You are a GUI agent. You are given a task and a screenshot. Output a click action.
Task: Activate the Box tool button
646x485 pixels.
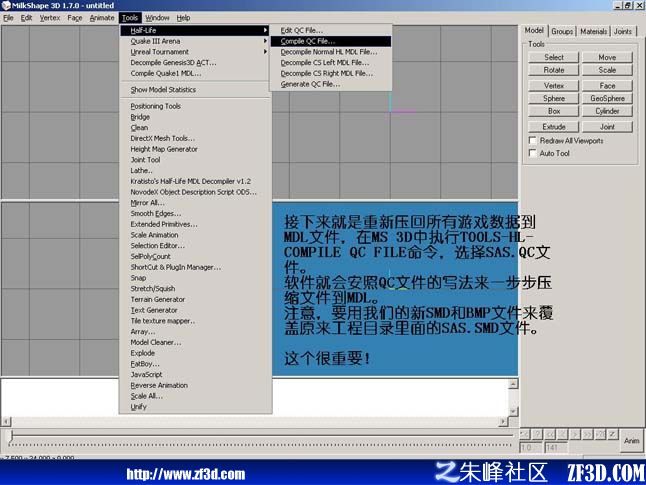tap(554, 111)
